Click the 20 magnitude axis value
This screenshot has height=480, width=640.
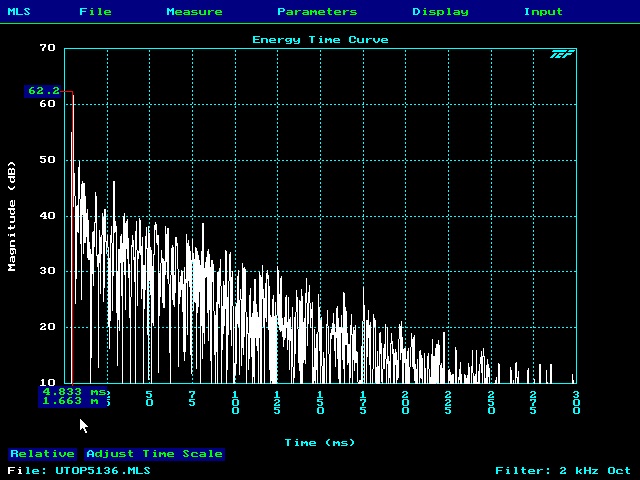[x=47, y=327]
